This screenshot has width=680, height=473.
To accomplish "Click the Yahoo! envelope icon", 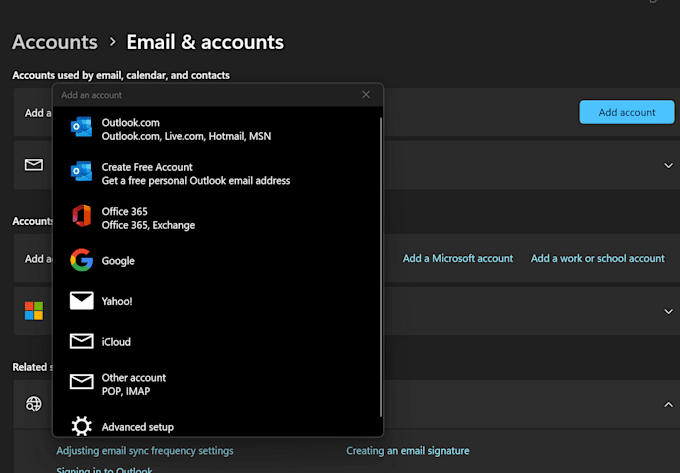I will (x=82, y=300).
